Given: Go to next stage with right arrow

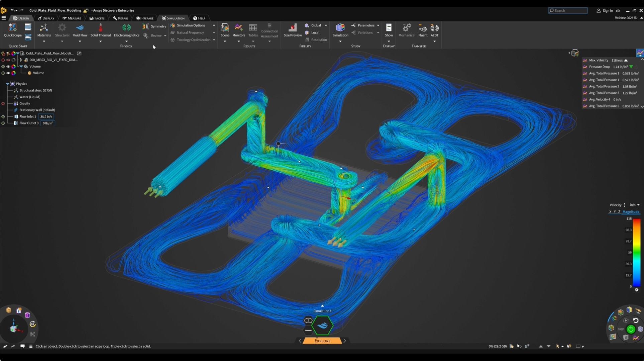Looking at the screenshot, I should pos(345,341).
